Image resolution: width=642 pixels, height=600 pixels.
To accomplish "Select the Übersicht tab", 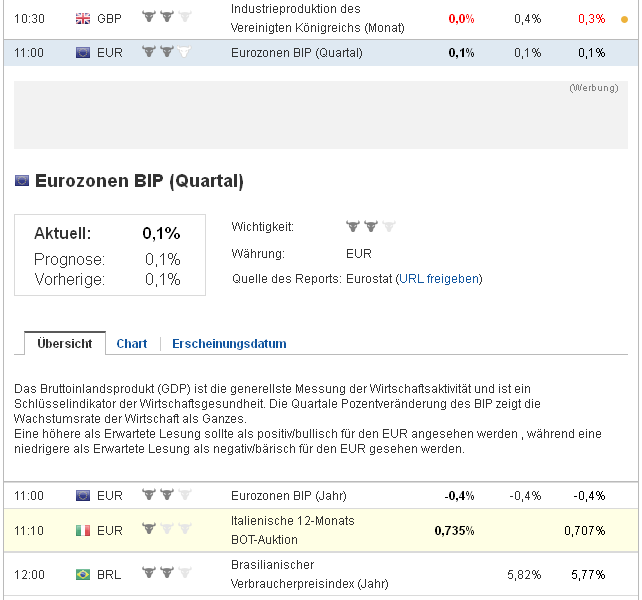I will (64, 343).
